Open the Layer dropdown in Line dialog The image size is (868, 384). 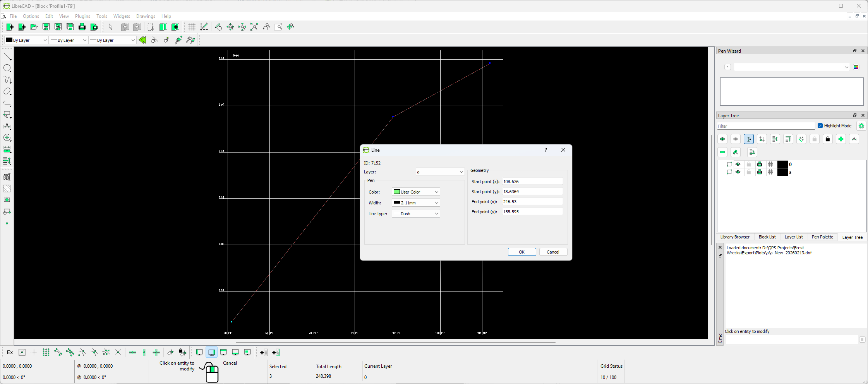pos(440,172)
